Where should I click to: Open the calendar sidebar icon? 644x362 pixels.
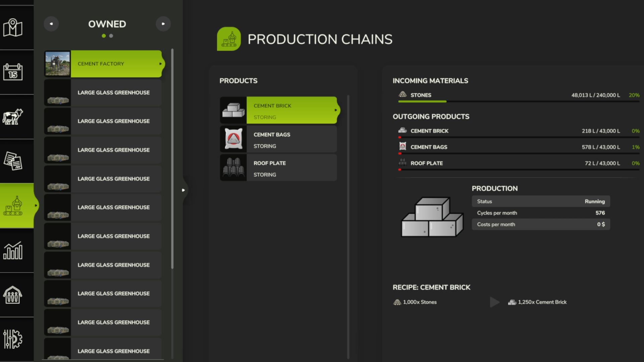pyautogui.click(x=13, y=72)
